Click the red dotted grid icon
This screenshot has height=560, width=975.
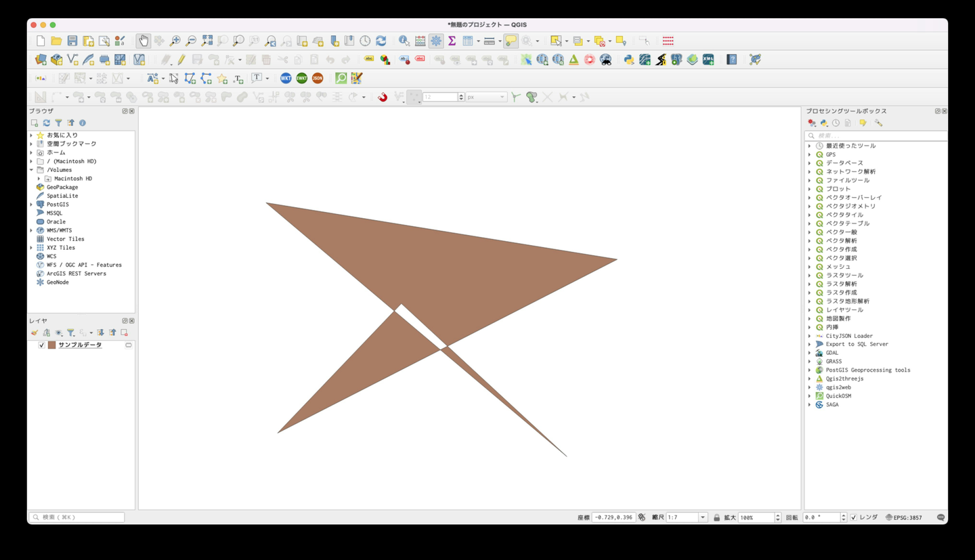pos(668,41)
